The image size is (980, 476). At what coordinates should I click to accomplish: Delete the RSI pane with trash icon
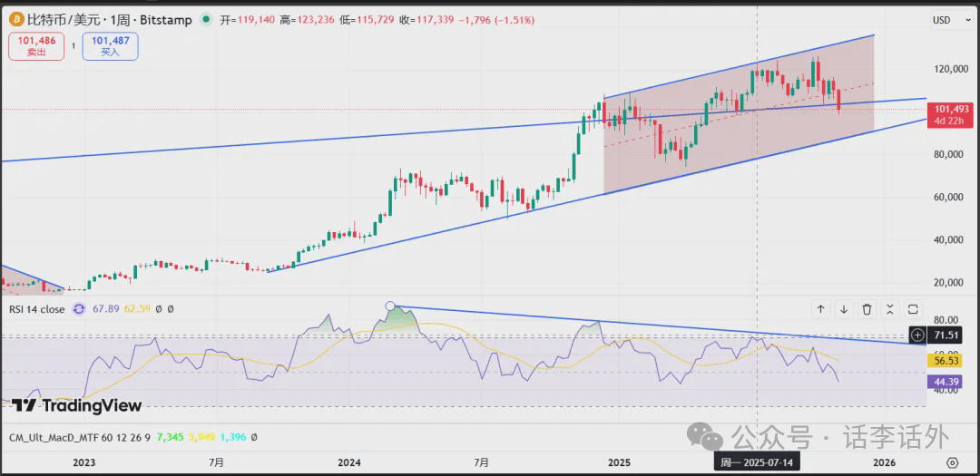(x=867, y=309)
